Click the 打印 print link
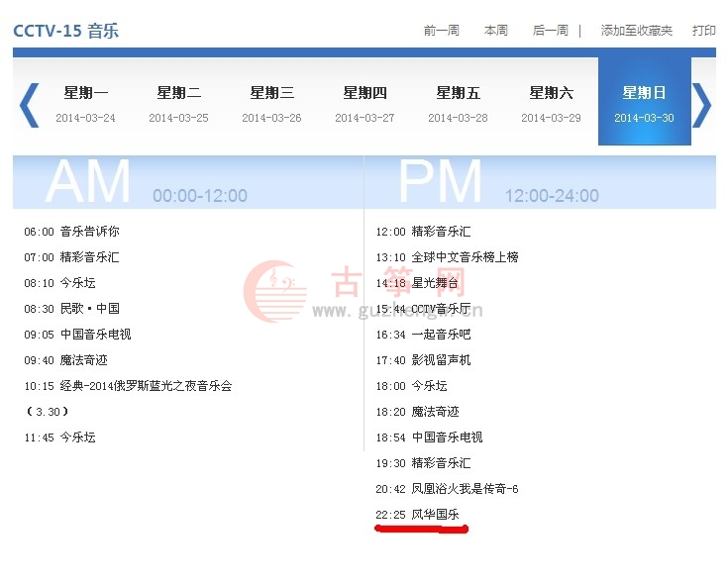The width and height of the screenshot is (728, 583). [x=704, y=31]
